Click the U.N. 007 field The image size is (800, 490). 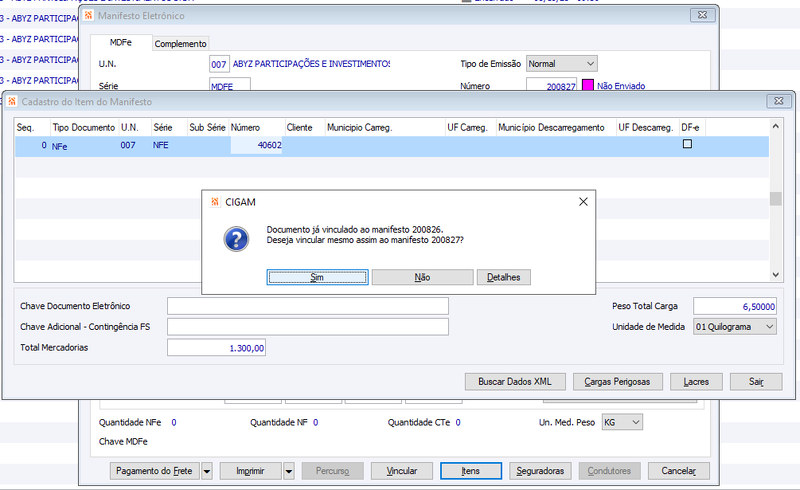(219, 64)
